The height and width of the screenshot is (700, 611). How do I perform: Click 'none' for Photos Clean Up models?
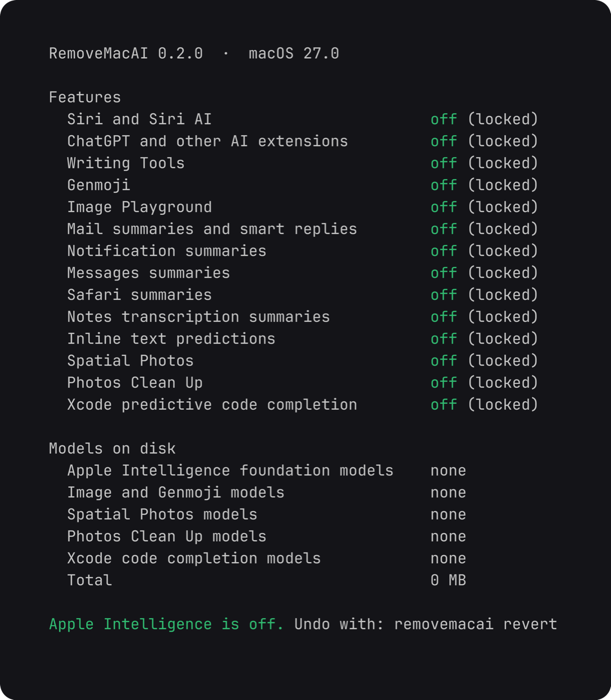tap(448, 537)
